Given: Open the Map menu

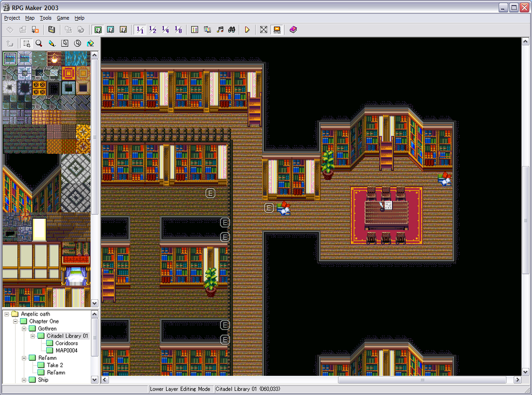Looking at the screenshot, I should (x=30, y=18).
